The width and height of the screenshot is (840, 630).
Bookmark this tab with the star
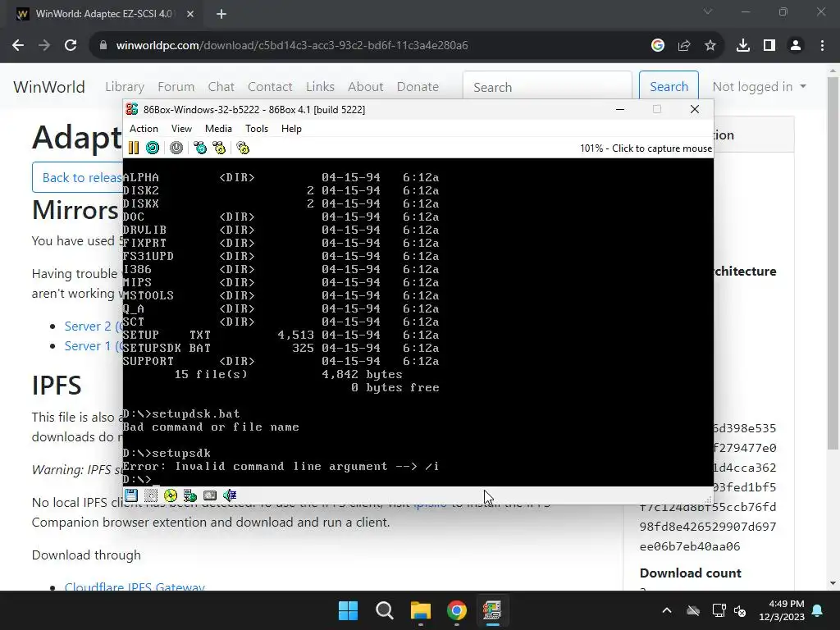710,46
